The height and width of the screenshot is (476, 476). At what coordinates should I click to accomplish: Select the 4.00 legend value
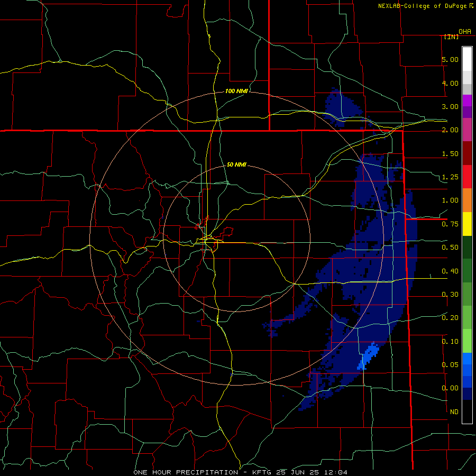click(450, 83)
